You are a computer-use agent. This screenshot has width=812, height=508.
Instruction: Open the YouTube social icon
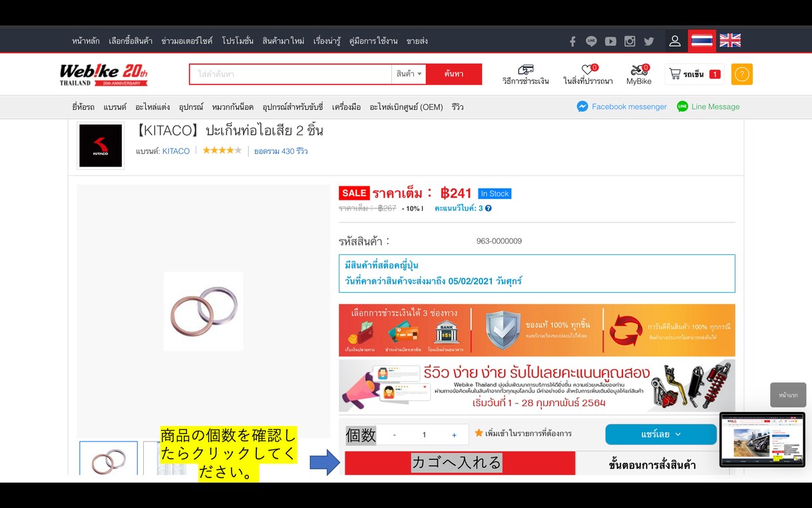(x=610, y=41)
